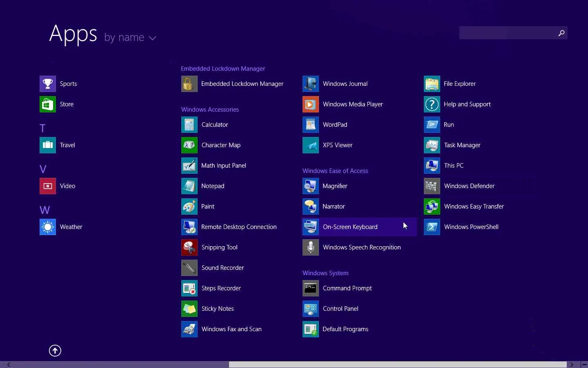Screen dimensions: 588x368
Task: Select the letter V group header
Action: coord(43,169)
